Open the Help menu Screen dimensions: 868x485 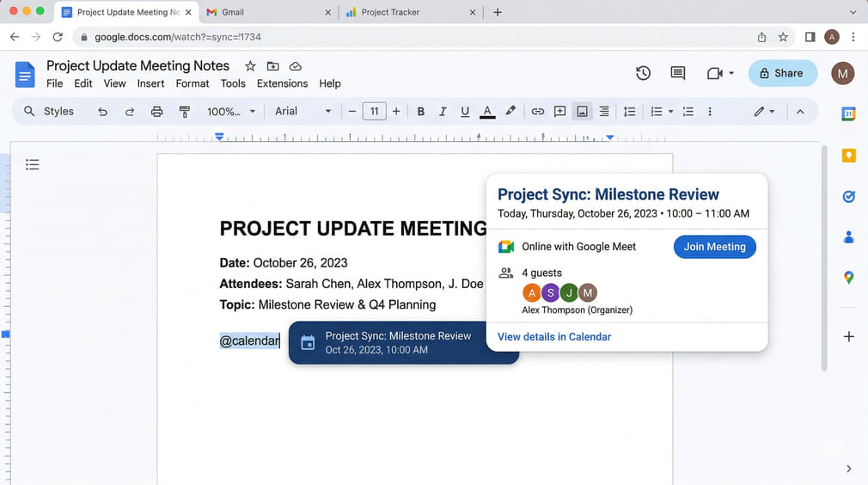330,83
